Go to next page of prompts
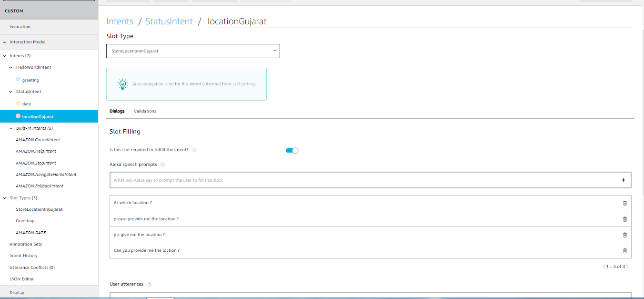 (627, 267)
